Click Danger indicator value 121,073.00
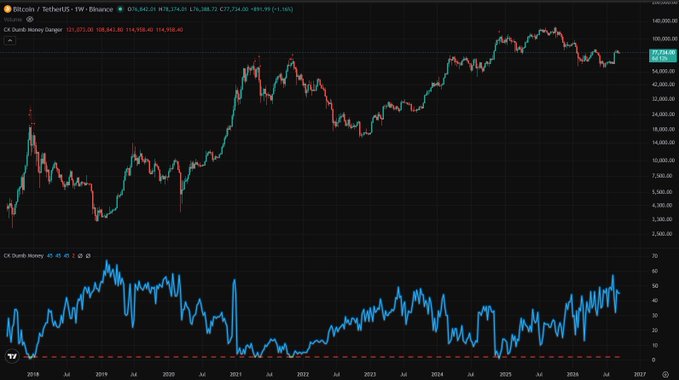This screenshot has width=679, height=380. click(80, 30)
